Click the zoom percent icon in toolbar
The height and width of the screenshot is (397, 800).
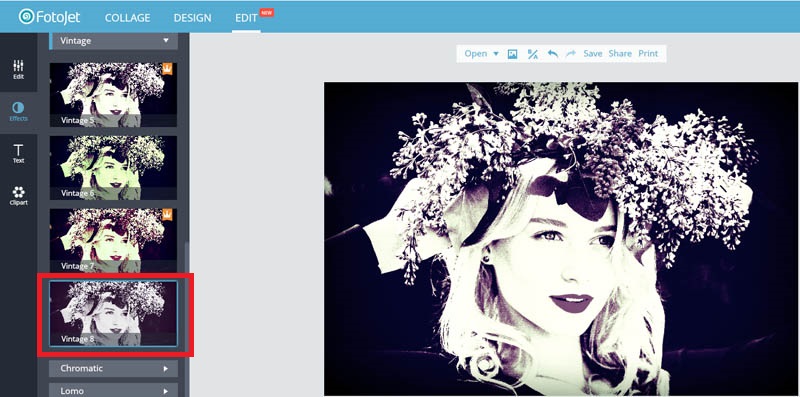533,54
